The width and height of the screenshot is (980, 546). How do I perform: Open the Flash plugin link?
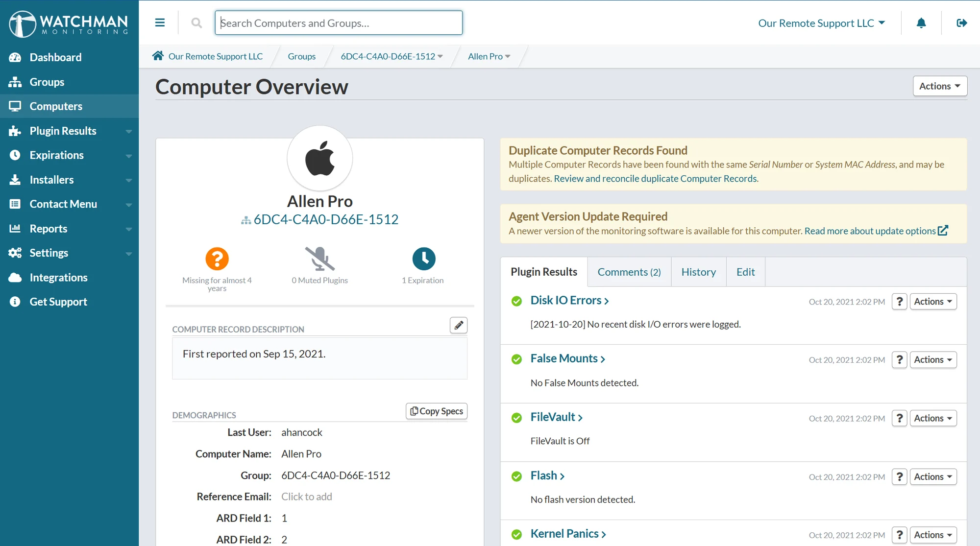click(547, 475)
